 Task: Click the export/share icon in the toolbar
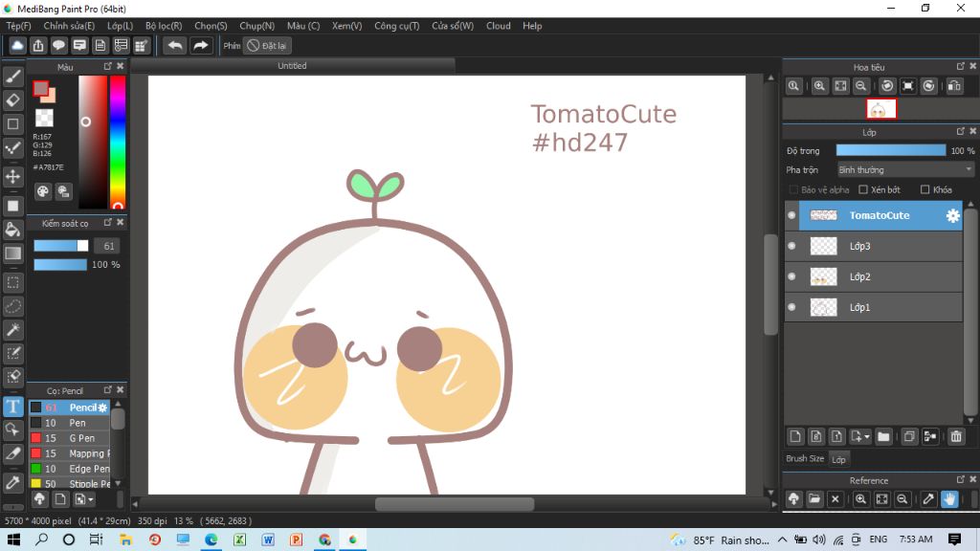[38, 46]
